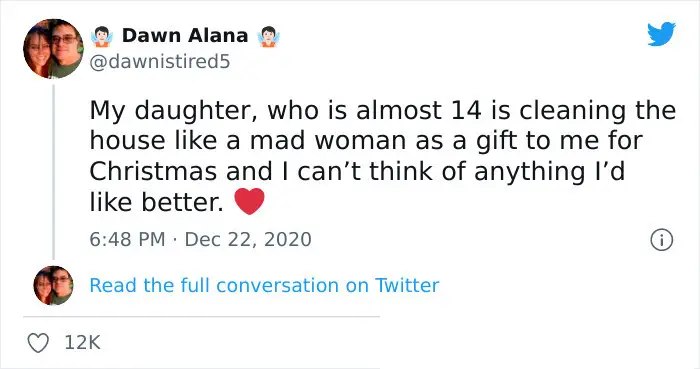This screenshot has height=369, width=700.
Task: Click the Dec 22, 2020 date
Action: 248,240
